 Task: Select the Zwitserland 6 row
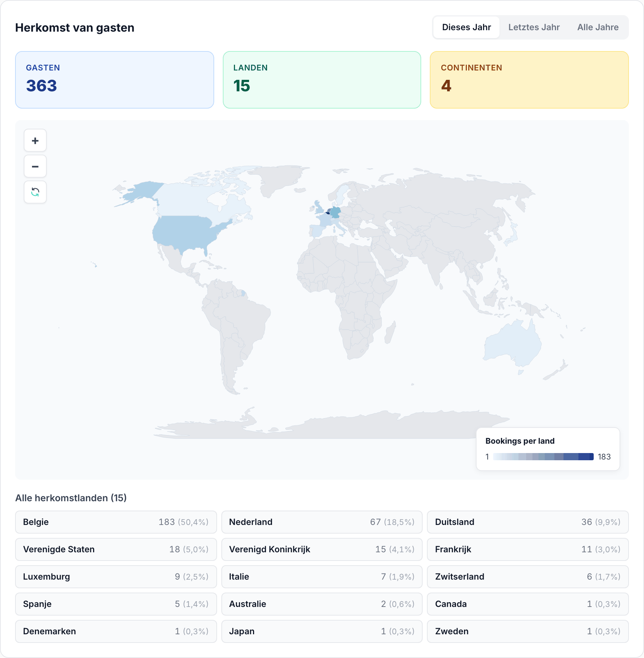point(528,577)
